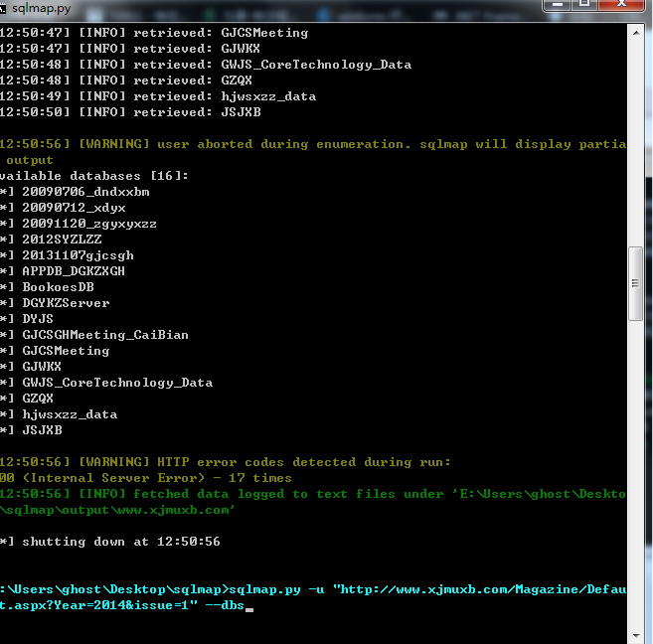The height and width of the screenshot is (644, 653).
Task: Click the scrollbar up arrow
Action: click(636, 33)
